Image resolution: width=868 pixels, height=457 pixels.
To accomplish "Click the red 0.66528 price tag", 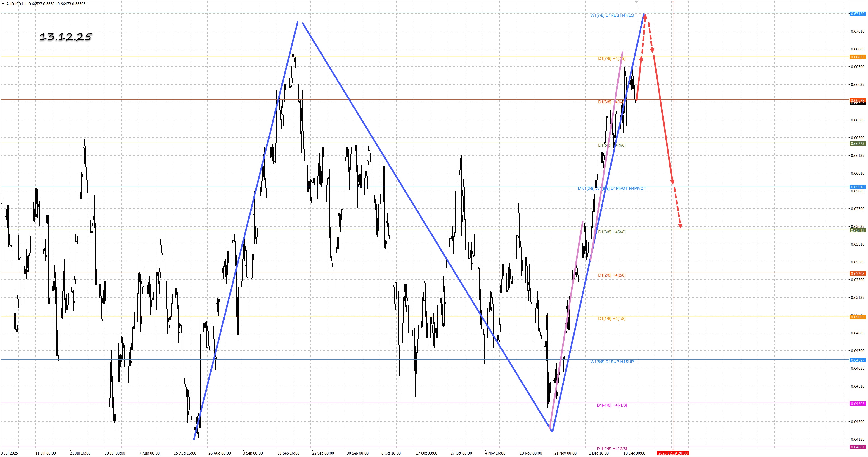I will click(x=857, y=100).
